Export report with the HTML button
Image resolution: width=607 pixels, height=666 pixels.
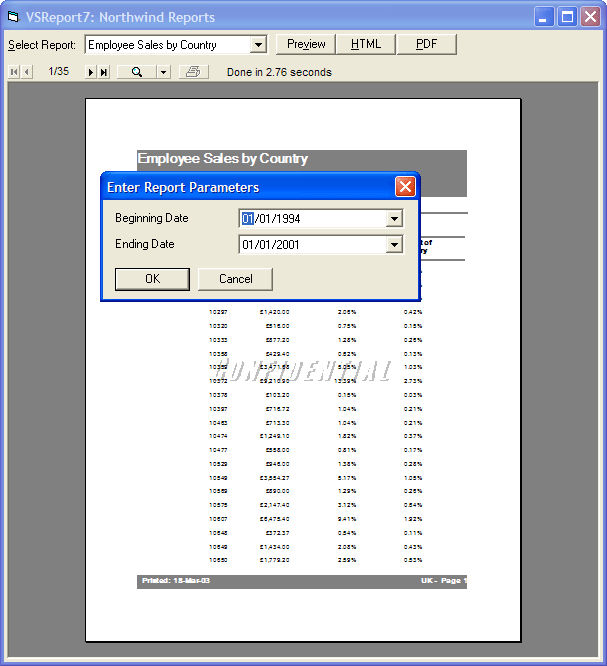[x=366, y=44]
